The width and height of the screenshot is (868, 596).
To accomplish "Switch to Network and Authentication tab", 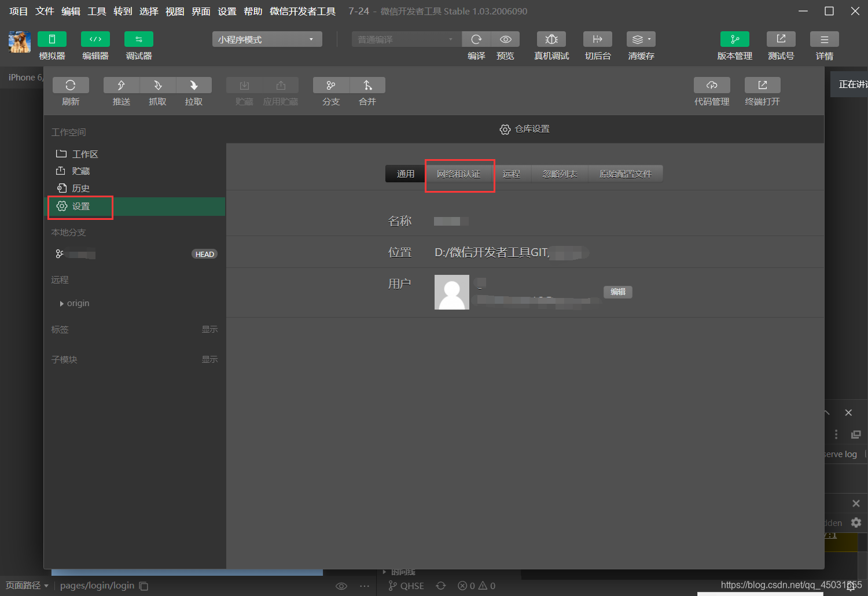I will click(459, 174).
